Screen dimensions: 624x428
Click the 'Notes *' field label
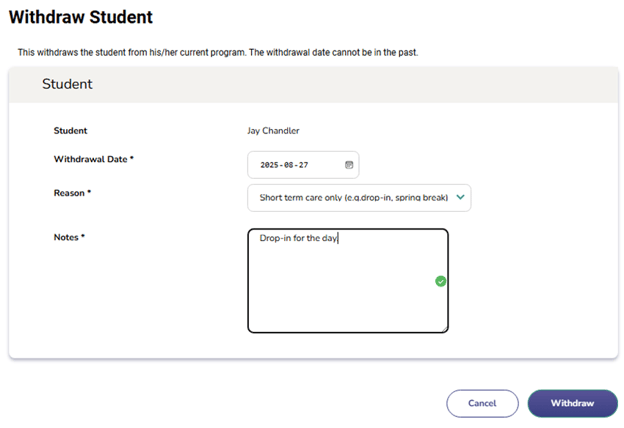[69, 237]
